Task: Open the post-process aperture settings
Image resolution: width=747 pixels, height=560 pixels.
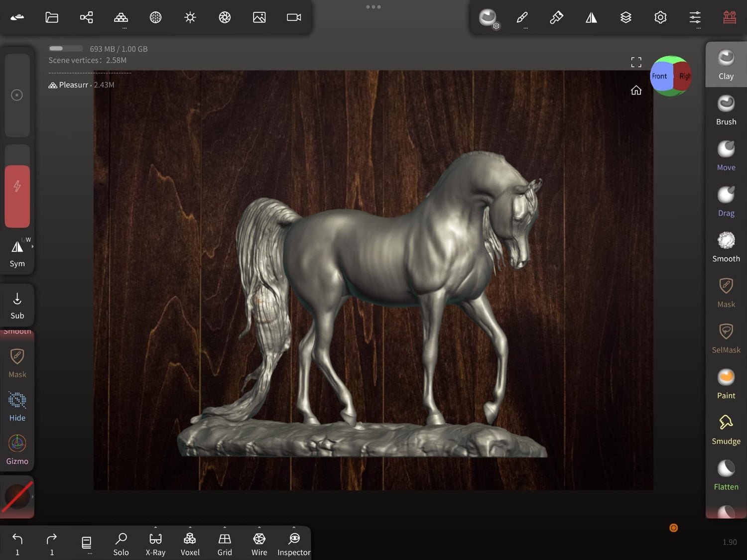Action: [x=225, y=17]
